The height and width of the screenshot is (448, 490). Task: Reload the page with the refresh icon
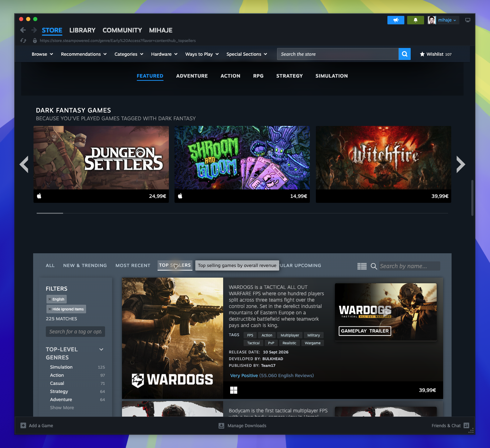[23, 41]
